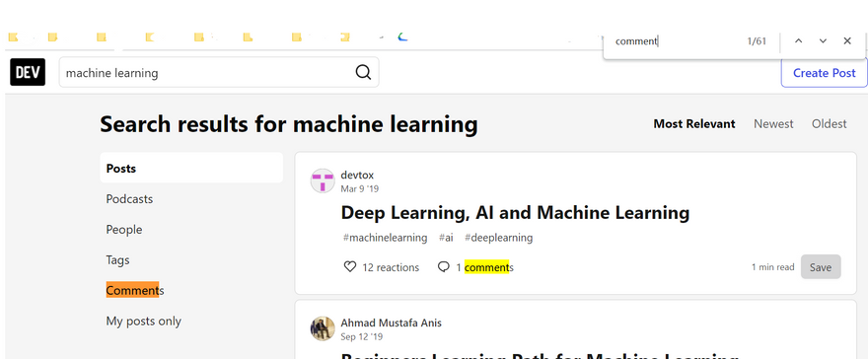Sort results by Most Relevant
868x359 pixels.
coord(694,124)
